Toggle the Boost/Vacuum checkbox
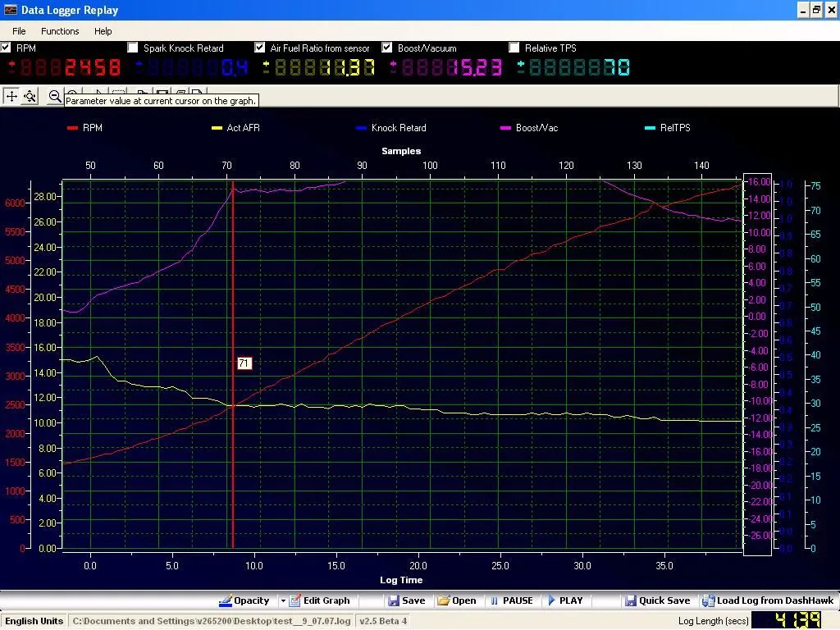Screen dimensions: 840x630 [387, 48]
